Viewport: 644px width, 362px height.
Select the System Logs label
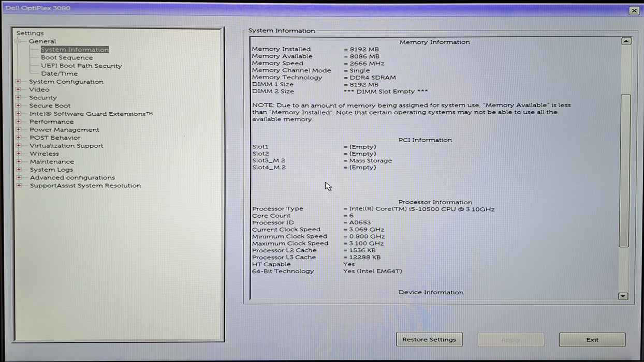(x=51, y=170)
